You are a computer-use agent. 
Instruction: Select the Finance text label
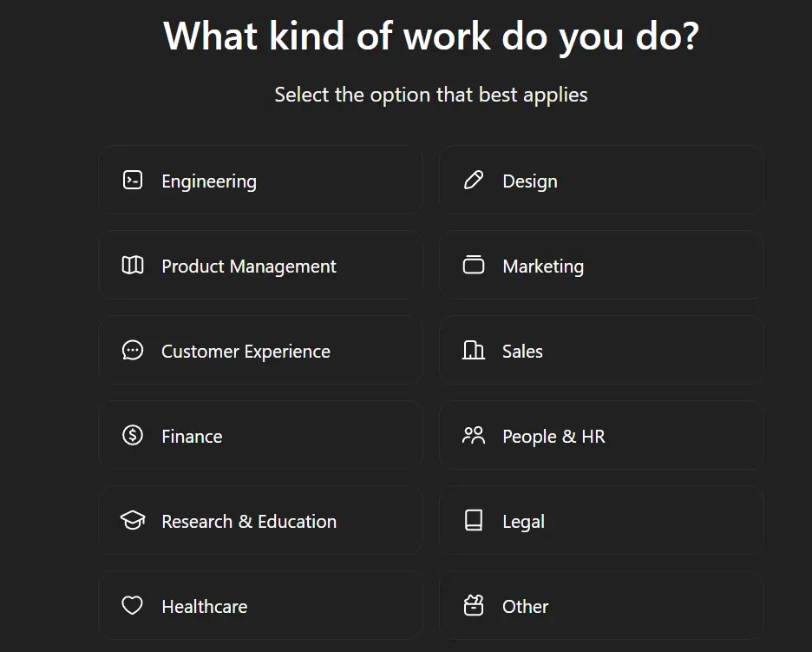click(192, 437)
